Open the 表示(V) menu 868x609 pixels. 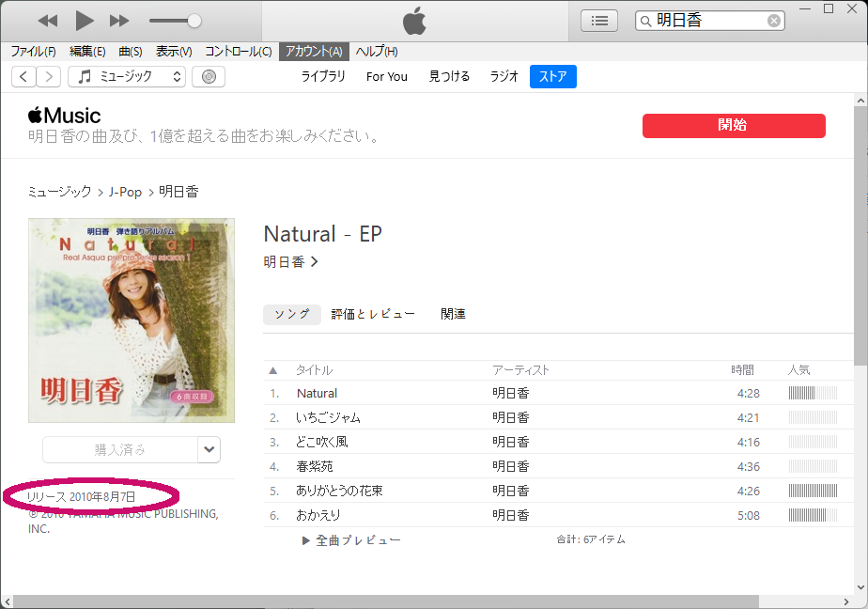pos(174,52)
